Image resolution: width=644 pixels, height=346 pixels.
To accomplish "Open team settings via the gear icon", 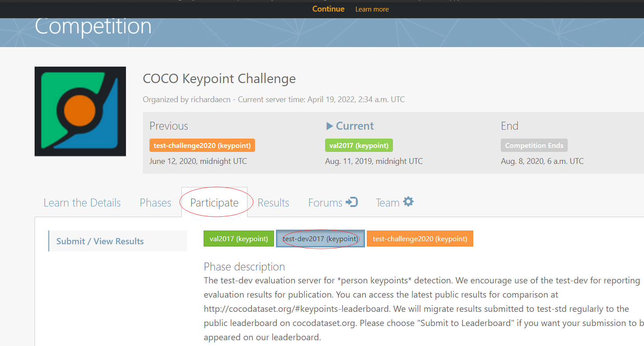I will (409, 201).
